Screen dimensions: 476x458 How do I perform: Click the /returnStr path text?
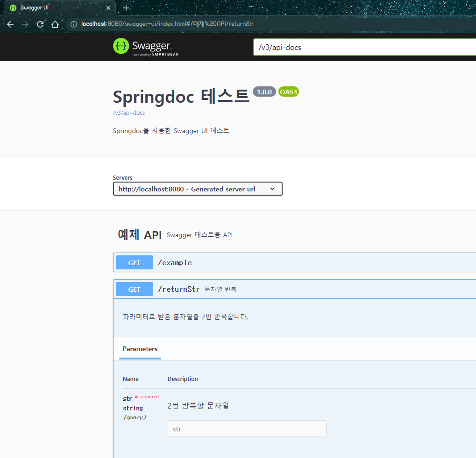[178, 289]
